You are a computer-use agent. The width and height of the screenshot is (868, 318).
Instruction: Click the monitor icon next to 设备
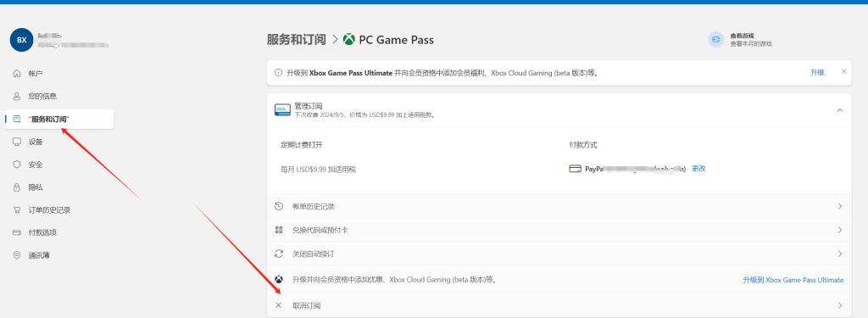tap(17, 142)
